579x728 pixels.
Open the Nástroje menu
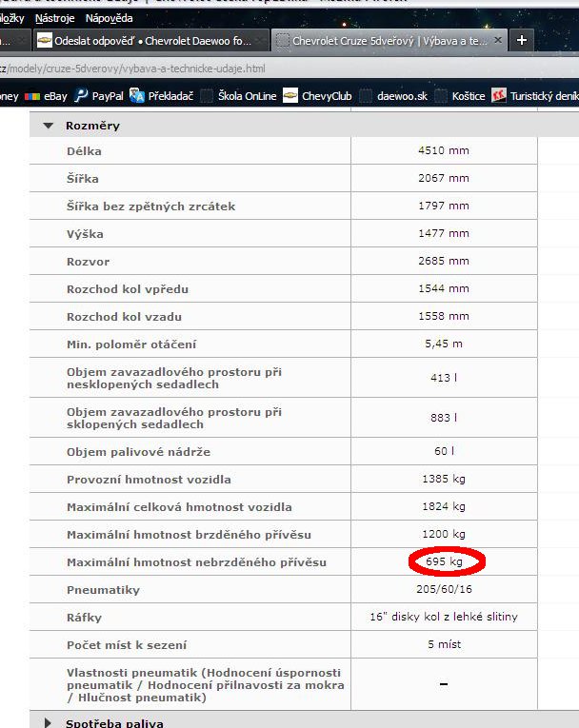tap(54, 18)
